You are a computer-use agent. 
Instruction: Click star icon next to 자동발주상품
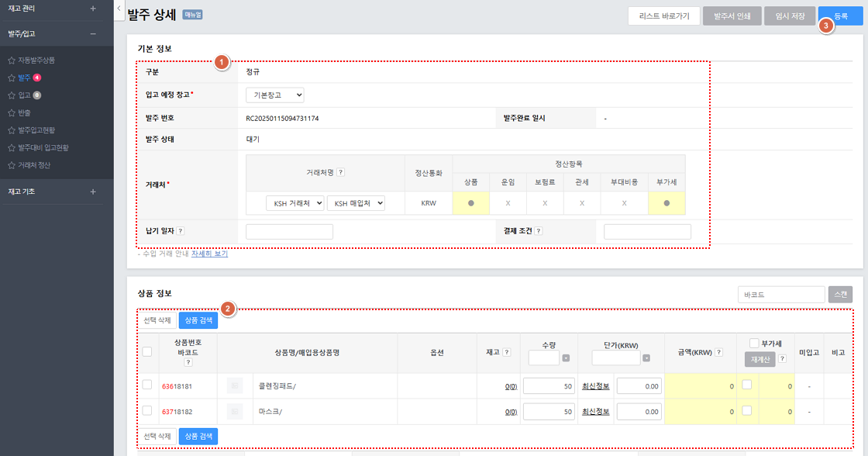point(11,60)
